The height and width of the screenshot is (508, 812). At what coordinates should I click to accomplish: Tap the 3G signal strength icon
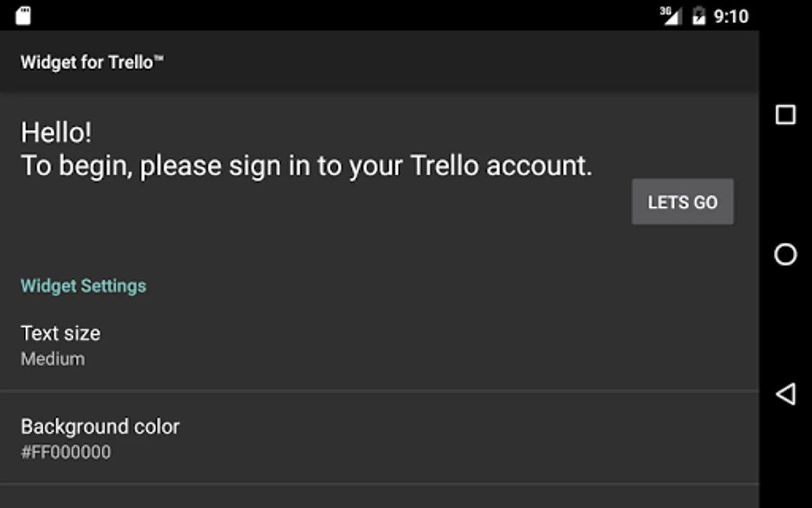coord(670,15)
